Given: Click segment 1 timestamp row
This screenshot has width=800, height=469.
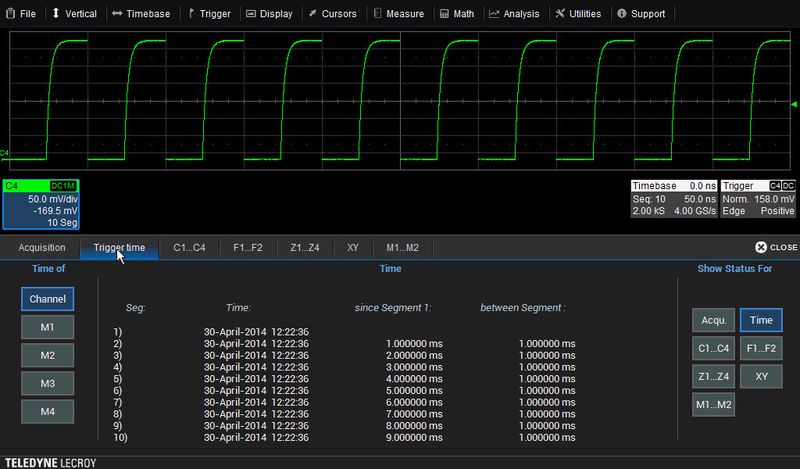Looking at the screenshot, I should click(256, 332).
